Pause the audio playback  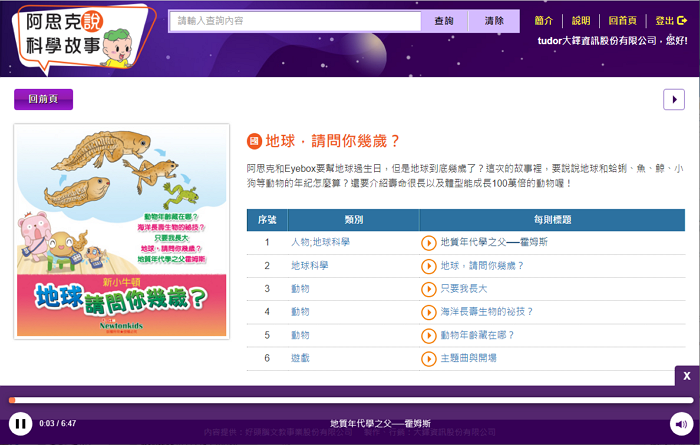21,423
